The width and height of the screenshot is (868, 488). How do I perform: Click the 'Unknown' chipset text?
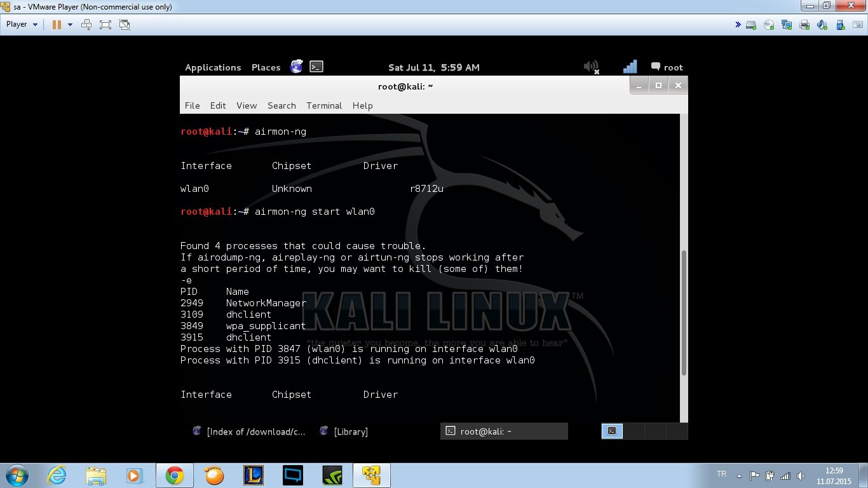(x=292, y=189)
